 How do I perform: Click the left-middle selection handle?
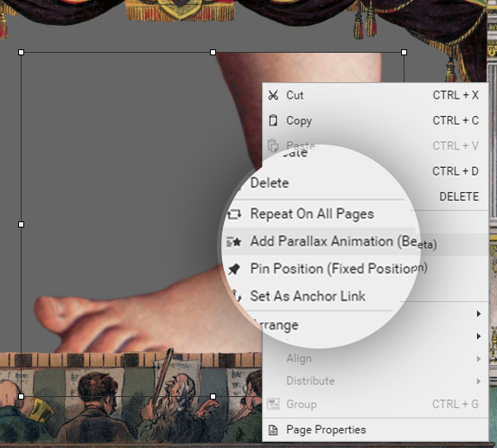coord(22,225)
